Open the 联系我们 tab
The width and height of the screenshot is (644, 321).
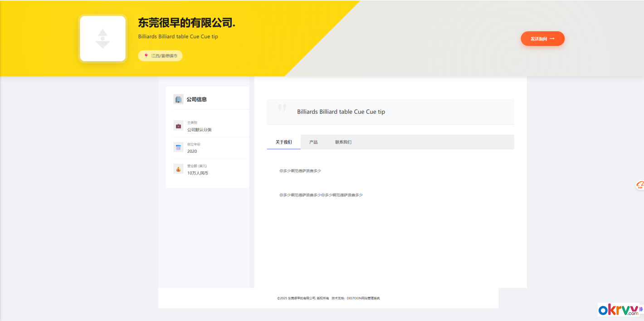click(343, 142)
